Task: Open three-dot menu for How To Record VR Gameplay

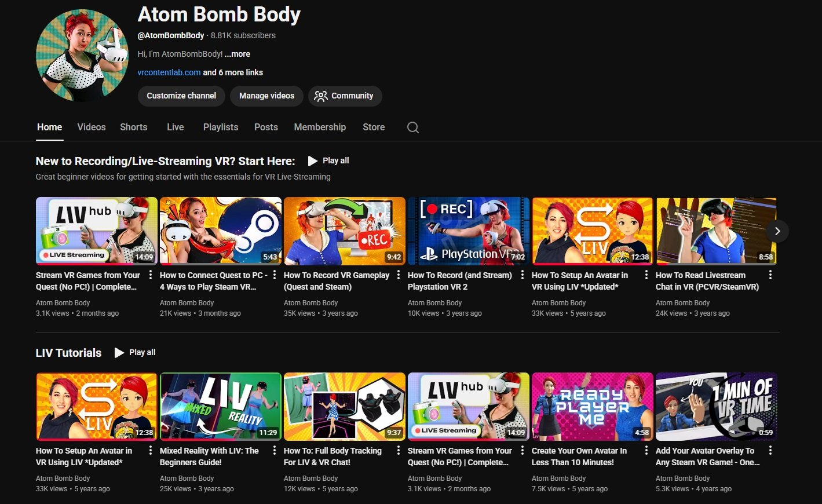Action: click(x=399, y=275)
